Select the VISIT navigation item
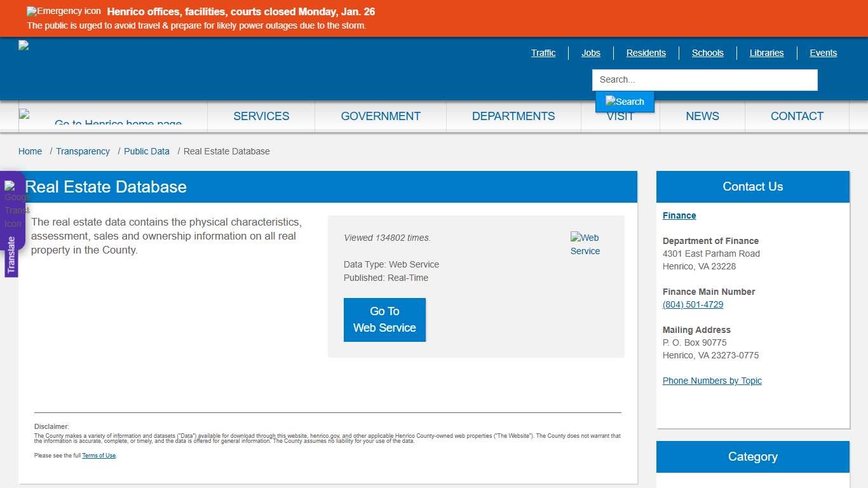 tap(620, 116)
